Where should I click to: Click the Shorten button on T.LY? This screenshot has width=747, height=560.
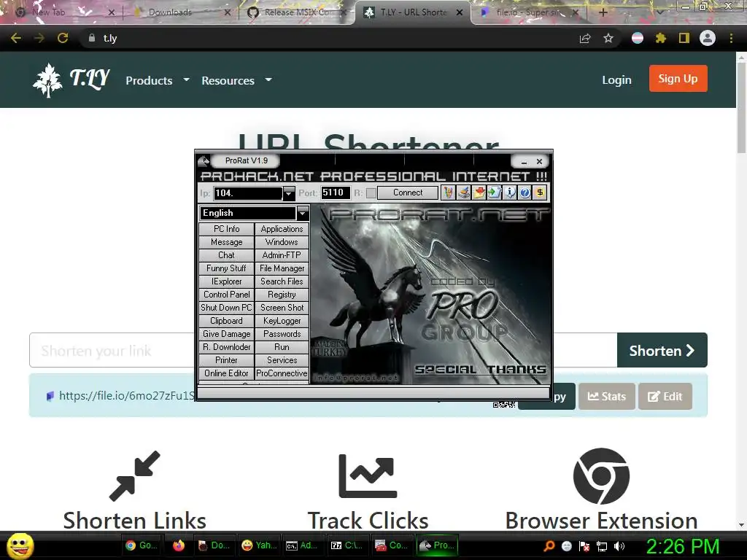click(662, 351)
